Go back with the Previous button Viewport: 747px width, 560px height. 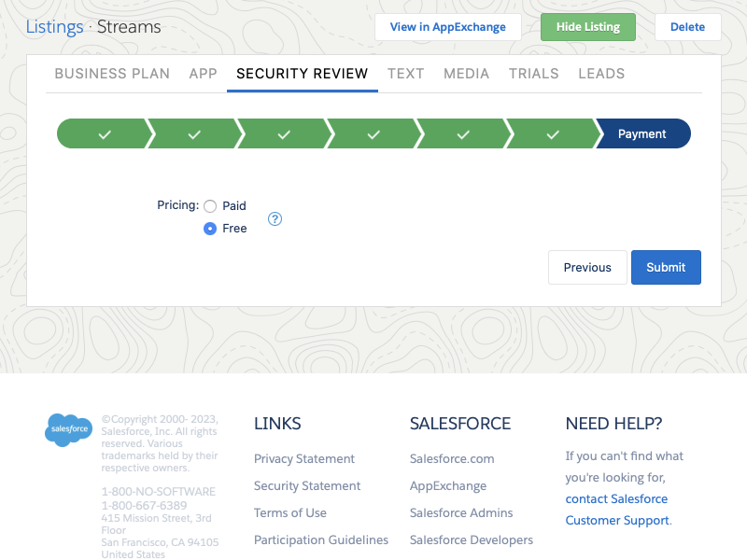tap(587, 267)
